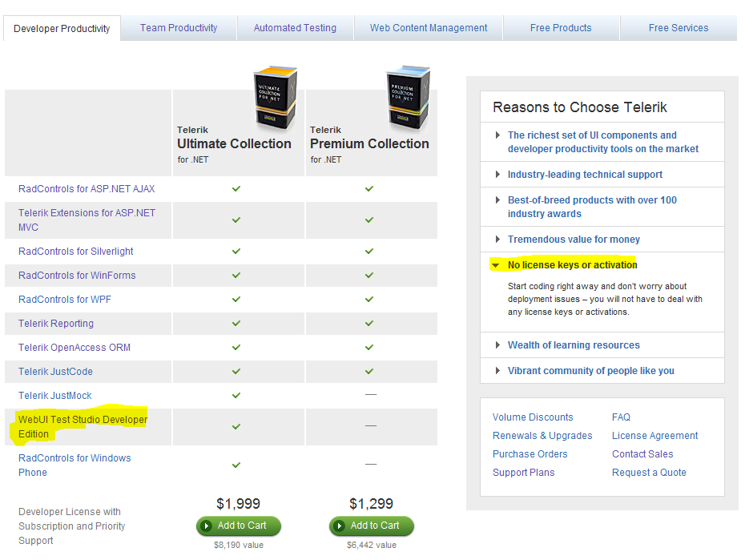
Task: Select the Web Content Management tab
Action: pos(429,28)
